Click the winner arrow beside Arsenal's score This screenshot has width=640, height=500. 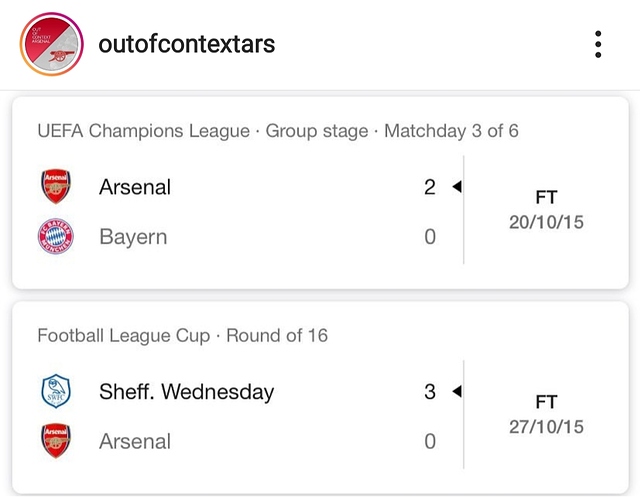point(456,187)
